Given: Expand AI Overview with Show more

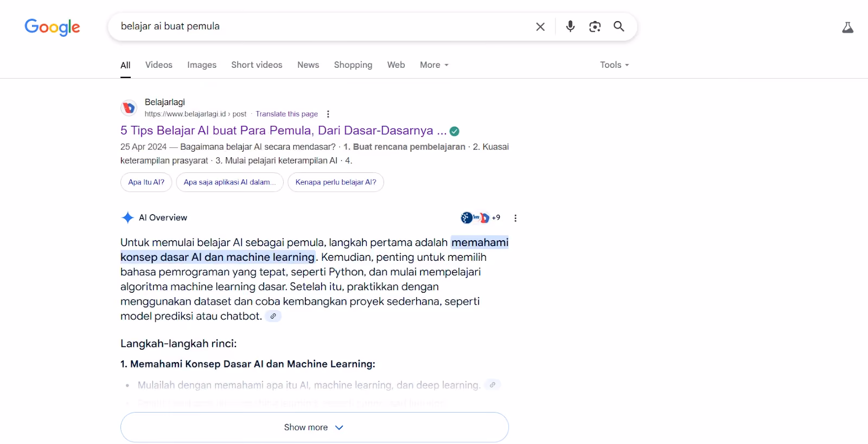Looking at the screenshot, I should pyautogui.click(x=315, y=427).
